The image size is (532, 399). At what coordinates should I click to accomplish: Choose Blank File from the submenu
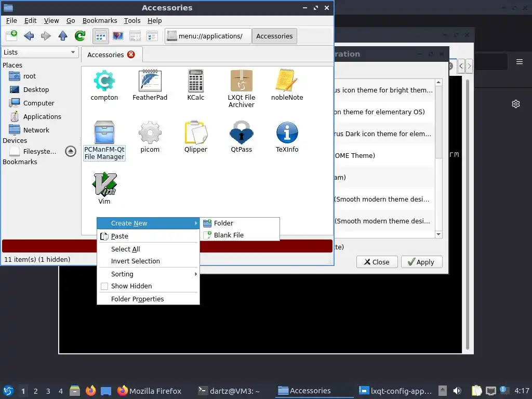tap(240, 235)
